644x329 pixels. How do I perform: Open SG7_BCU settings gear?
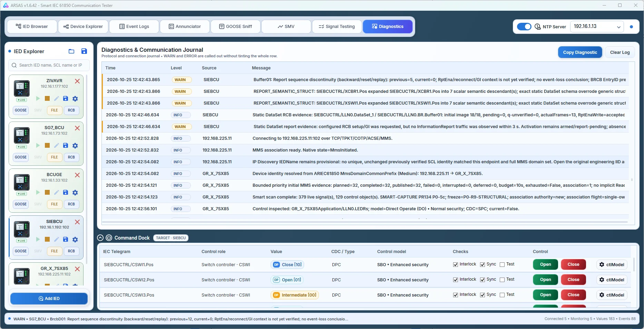click(75, 146)
